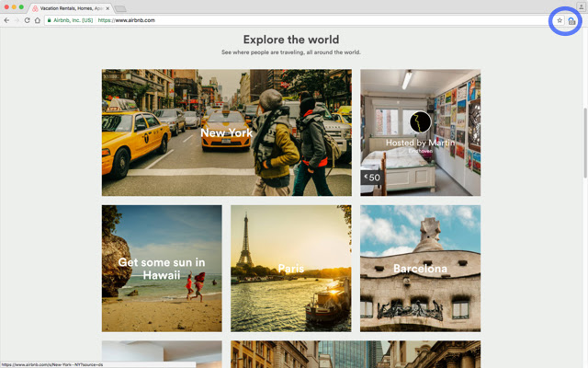Reload the Airbnb page
Screen dimensions: 588x368
[28, 20]
